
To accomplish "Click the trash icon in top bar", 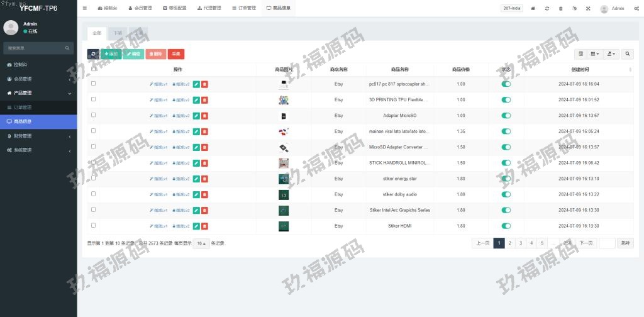I will (560, 8).
